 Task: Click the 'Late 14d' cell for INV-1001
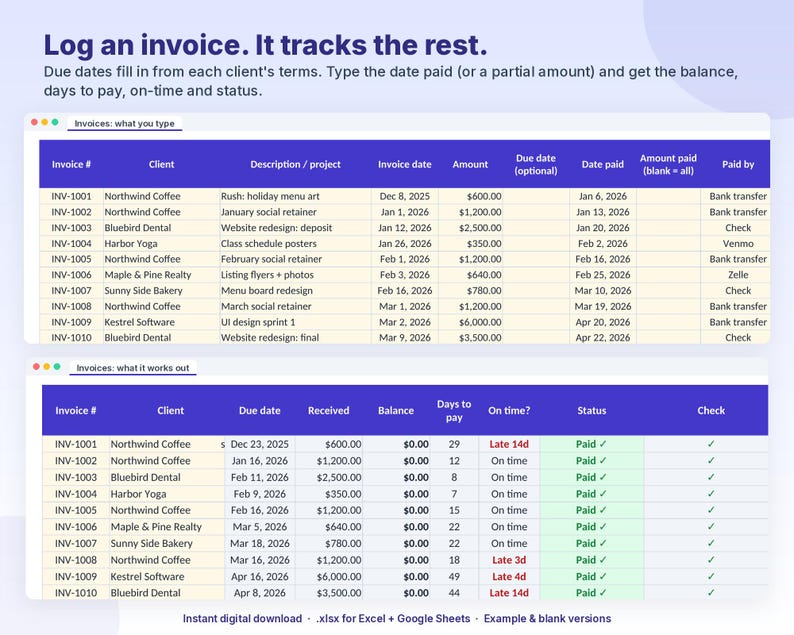coord(509,444)
